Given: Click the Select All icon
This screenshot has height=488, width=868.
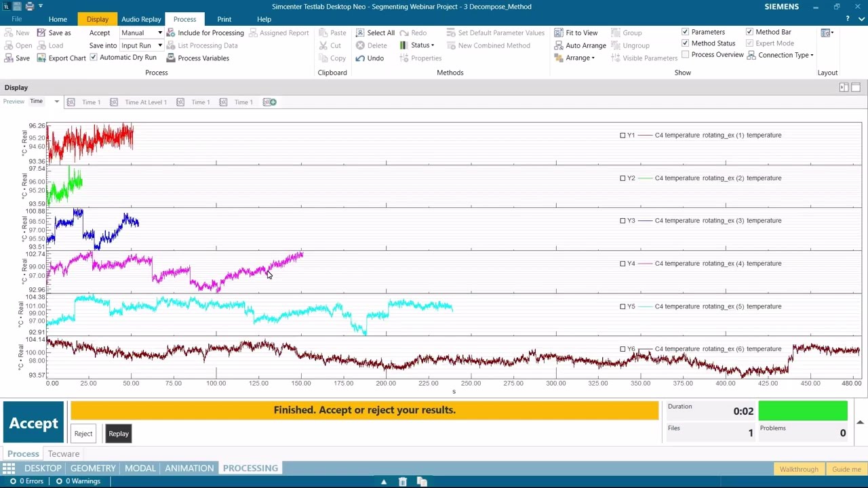Looking at the screenshot, I should tap(360, 33).
